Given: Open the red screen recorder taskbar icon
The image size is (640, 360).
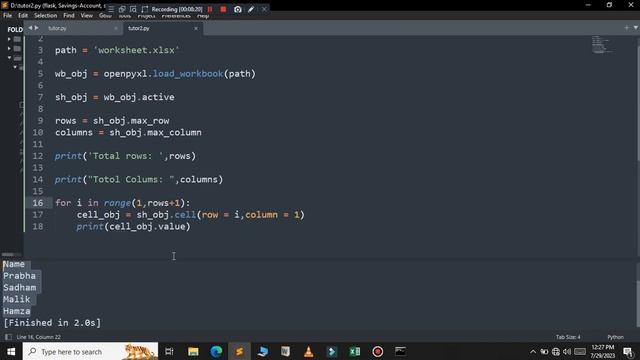Looking at the screenshot, I should tap(378, 351).
